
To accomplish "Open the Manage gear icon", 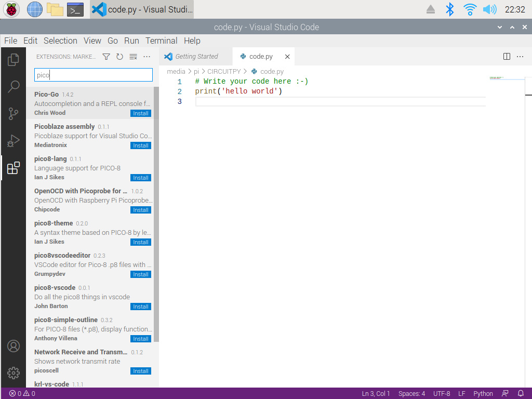I will (x=13, y=373).
